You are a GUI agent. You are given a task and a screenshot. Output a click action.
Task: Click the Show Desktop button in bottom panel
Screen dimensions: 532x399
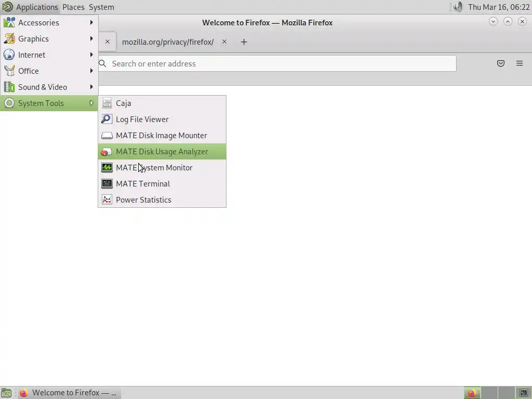point(6,393)
